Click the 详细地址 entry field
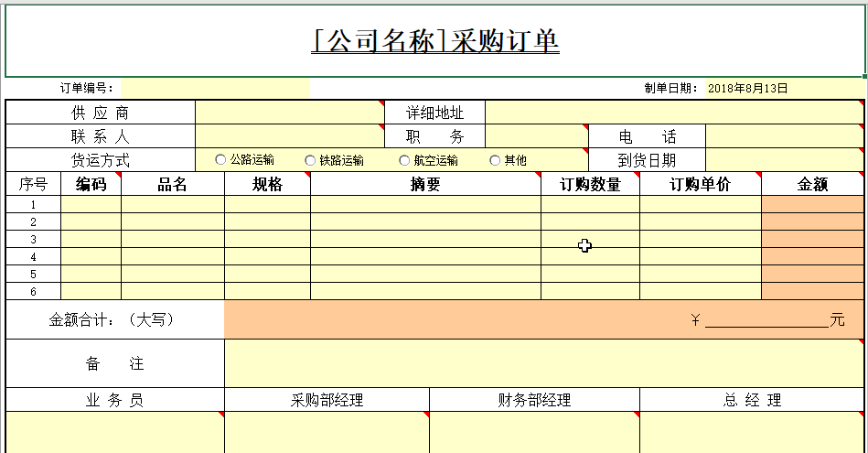The height and width of the screenshot is (453, 868). point(673,113)
